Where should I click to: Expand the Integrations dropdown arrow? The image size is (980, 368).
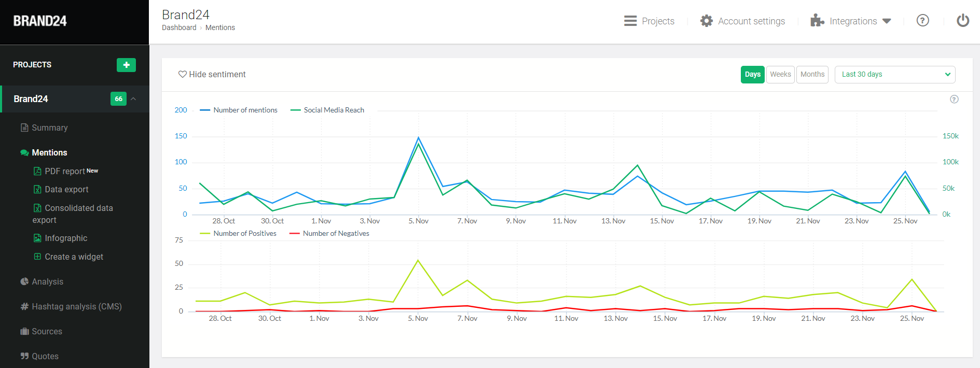coord(887,21)
